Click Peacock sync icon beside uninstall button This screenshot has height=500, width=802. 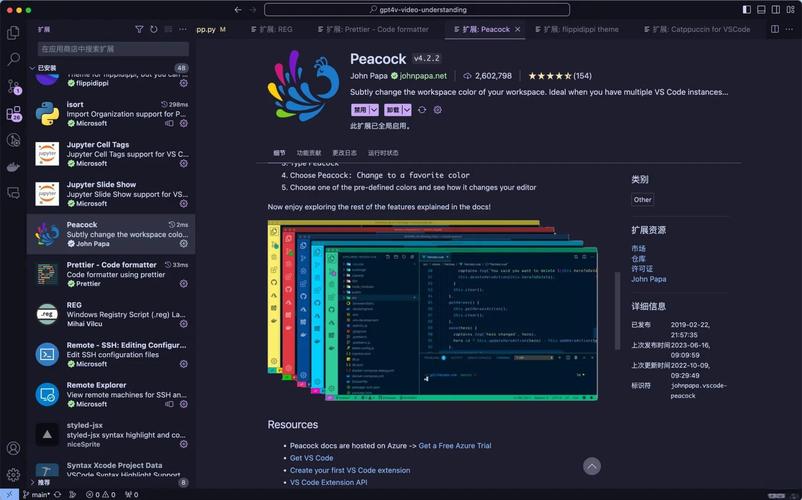click(x=422, y=110)
